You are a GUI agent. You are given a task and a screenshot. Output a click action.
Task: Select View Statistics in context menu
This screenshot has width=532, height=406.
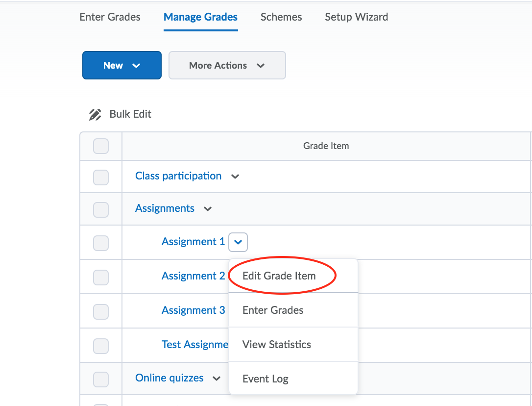tap(276, 345)
